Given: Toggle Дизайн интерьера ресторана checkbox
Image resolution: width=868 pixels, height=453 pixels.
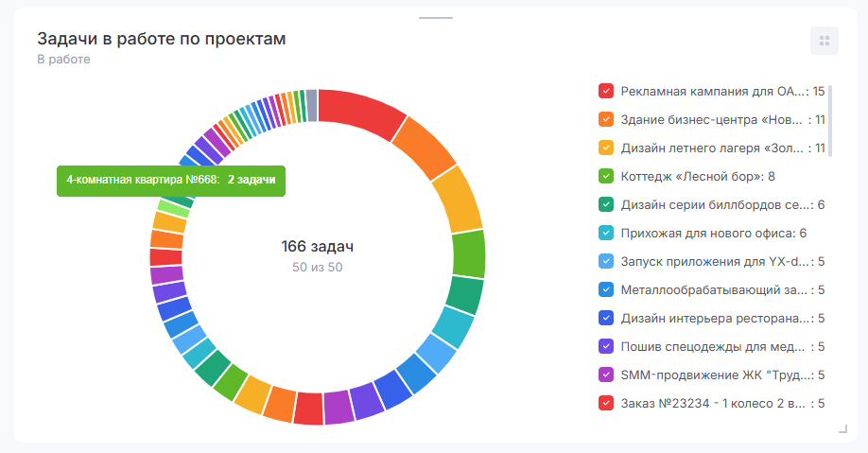Looking at the screenshot, I should [606, 318].
